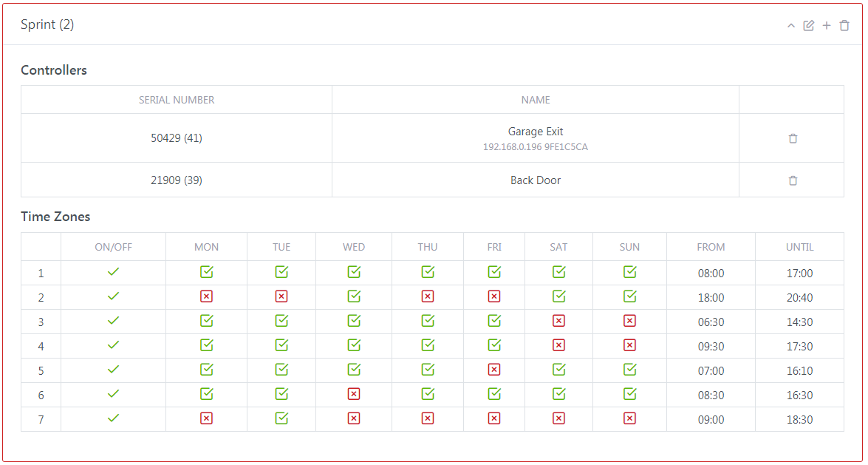Click the plus icon in Sprint header
This screenshot has height=465, width=868.
pyautogui.click(x=827, y=26)
